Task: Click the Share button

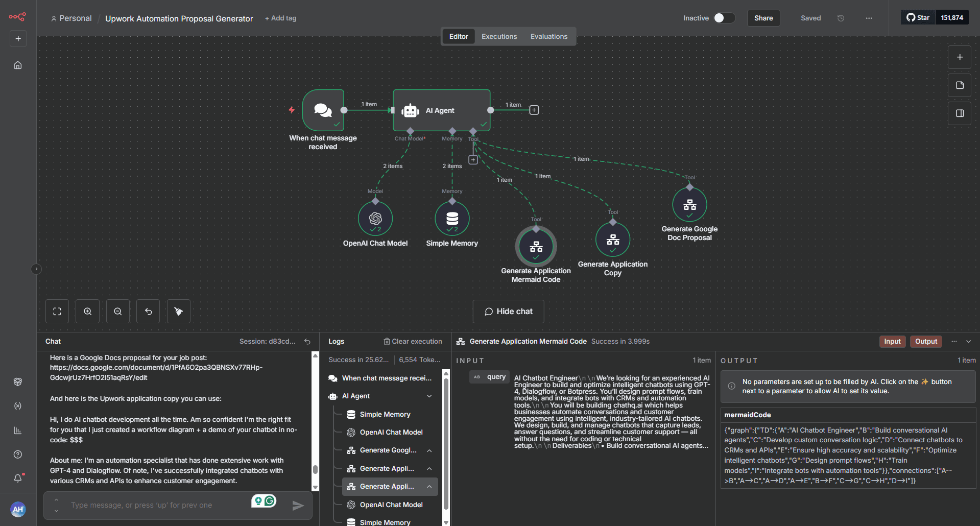Action: pyautogui.click(x=763, y=18)
